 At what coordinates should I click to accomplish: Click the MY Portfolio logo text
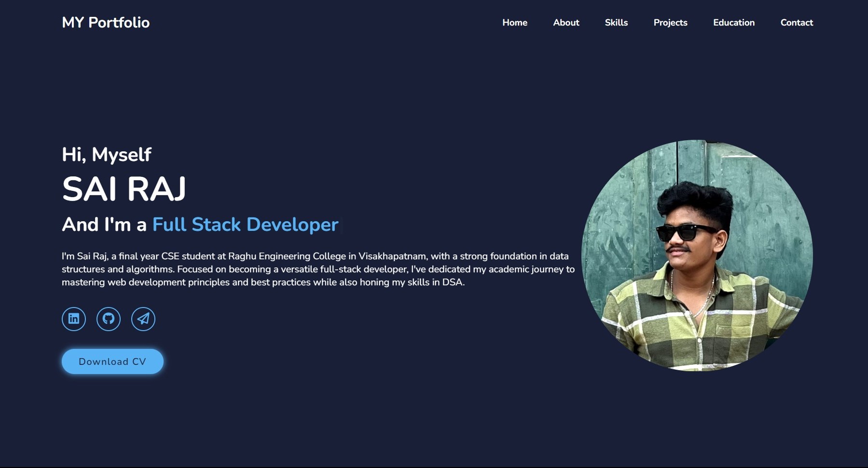[x=106, y=22]
